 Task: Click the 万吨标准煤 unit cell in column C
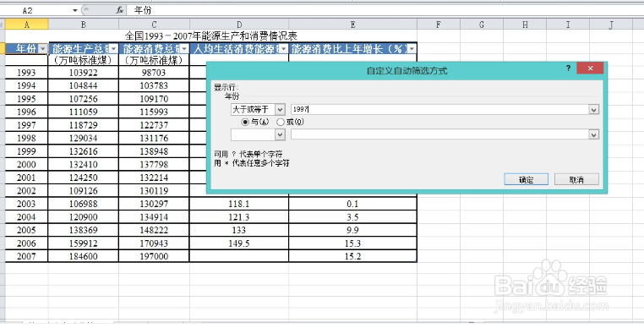pyautogui.click(x=154, y=60)
